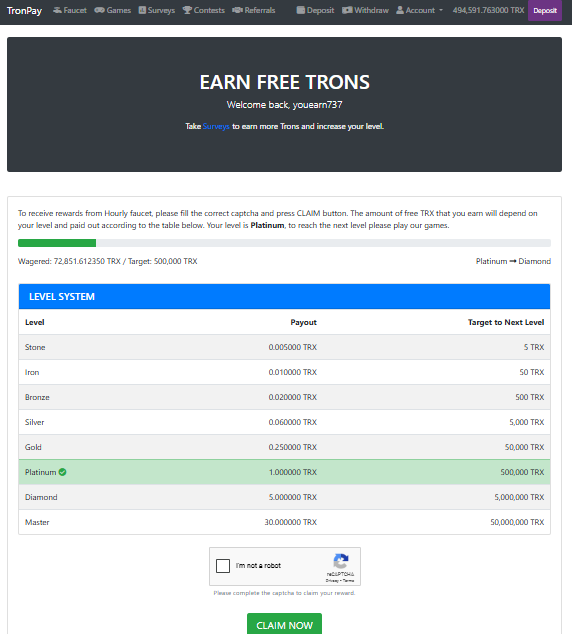The width and height of the screenshot is (572, 634).
Task: Click the TronPay brand logo
Action: coord(24,11)
